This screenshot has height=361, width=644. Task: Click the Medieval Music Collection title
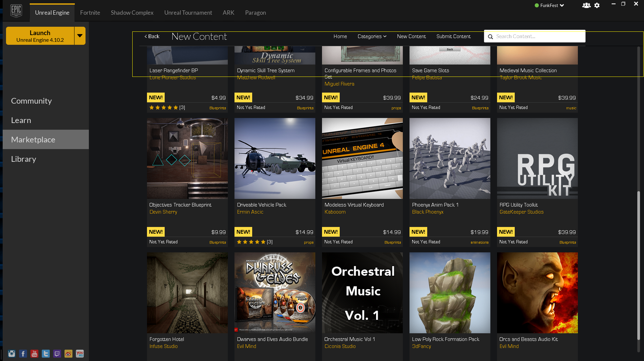(x=528, y=71)
